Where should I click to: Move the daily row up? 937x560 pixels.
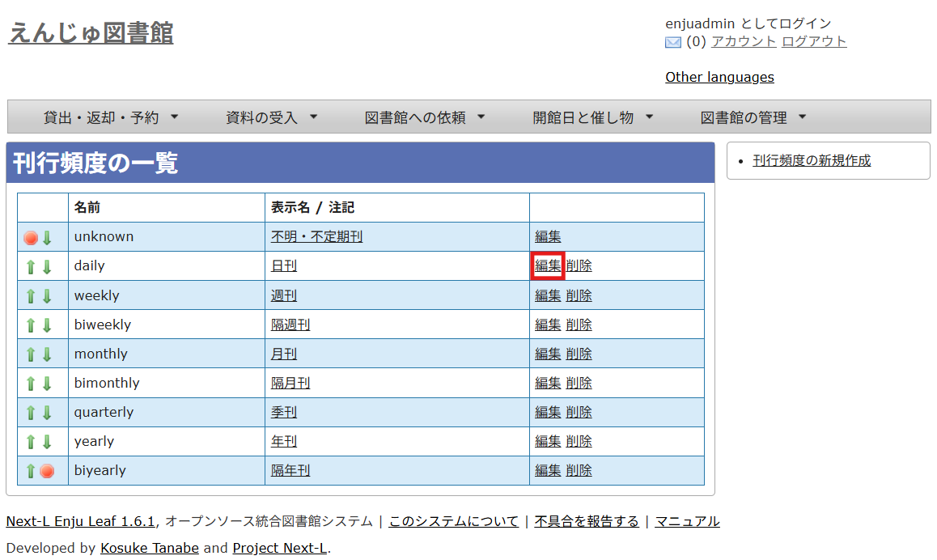pyautogui.click(x=31, y=266)
